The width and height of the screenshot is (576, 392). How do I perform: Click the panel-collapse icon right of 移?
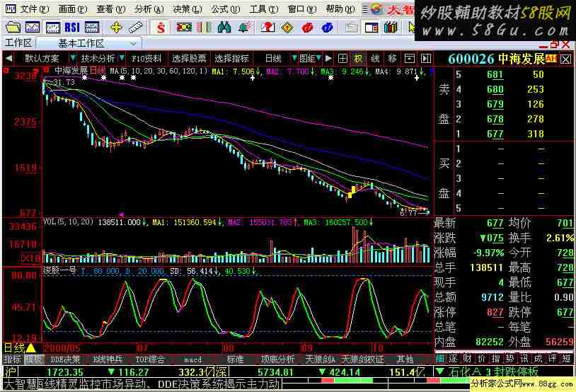tap(410, 58)
